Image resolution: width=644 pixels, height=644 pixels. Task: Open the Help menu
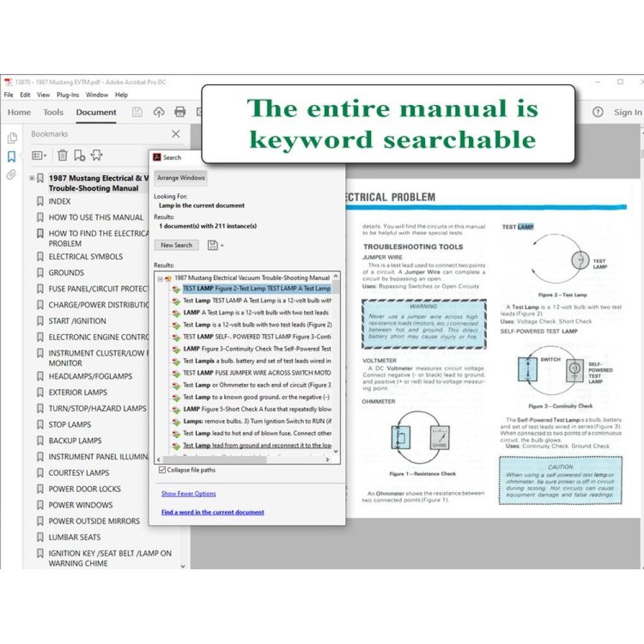click(x=122, y=95)
